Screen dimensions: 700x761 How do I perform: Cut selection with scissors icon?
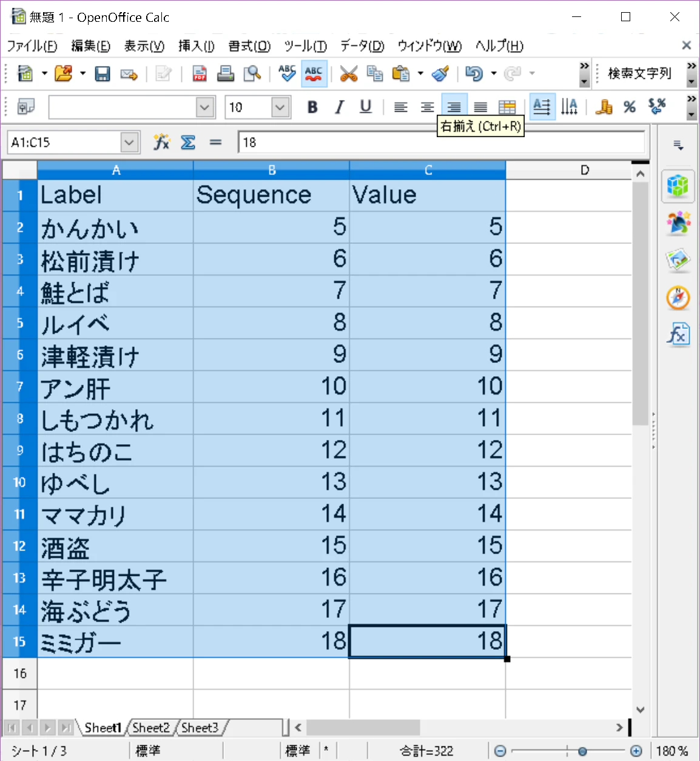[349, 74]
